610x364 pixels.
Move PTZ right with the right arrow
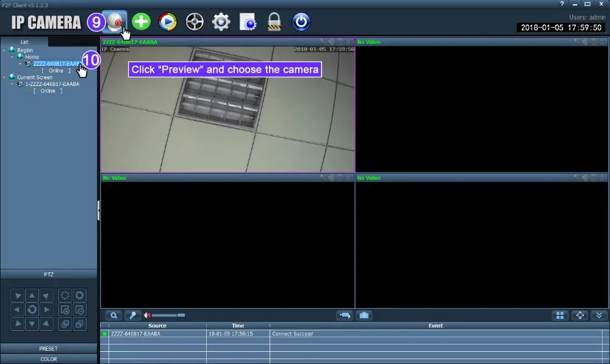point(46,310)
